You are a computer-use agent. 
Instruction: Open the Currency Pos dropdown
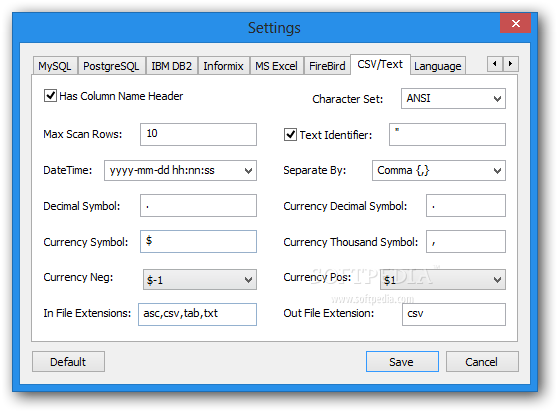443,280
